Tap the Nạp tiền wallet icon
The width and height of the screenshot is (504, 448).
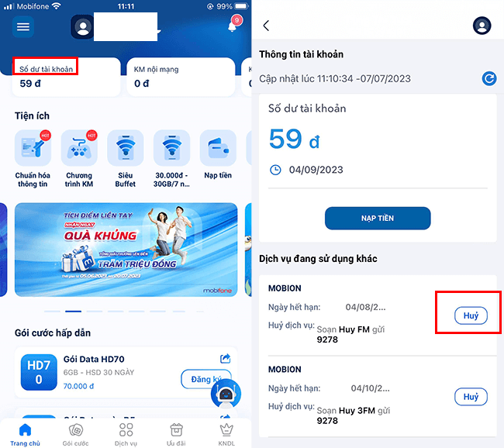[x=218, y=148]
